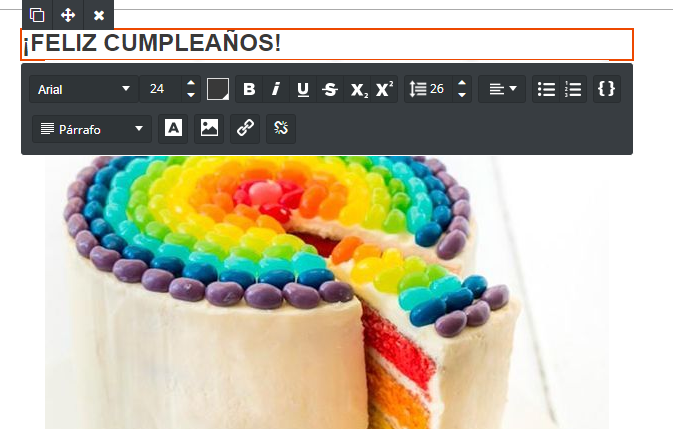Click the insert image icon
This screenshot has height=429, width=673.
(209, 128)
